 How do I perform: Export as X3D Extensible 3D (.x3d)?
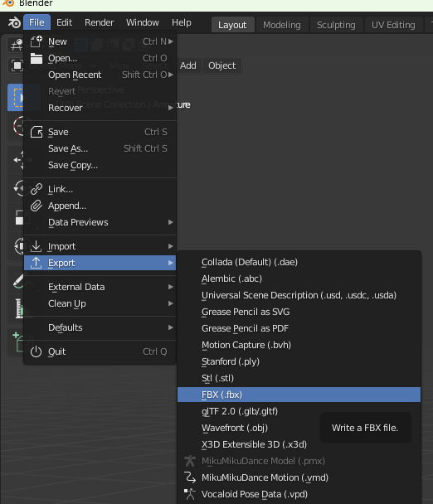tap(299, 444)
